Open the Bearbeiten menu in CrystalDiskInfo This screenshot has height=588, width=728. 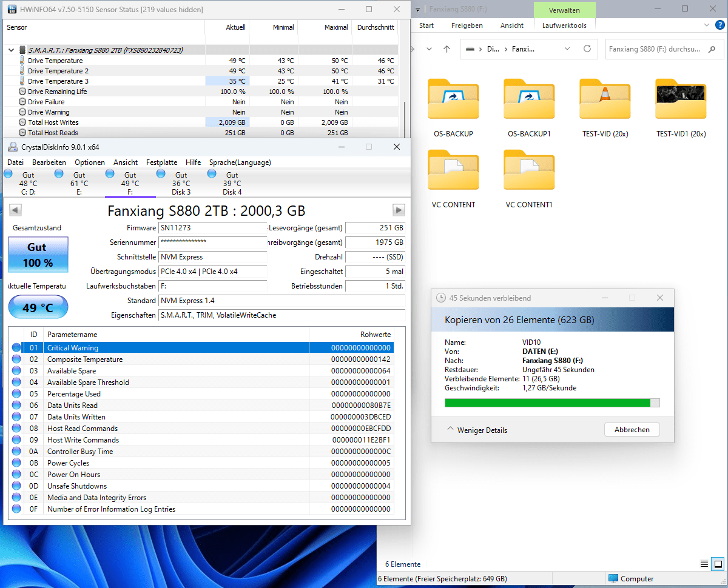point(49,162)
